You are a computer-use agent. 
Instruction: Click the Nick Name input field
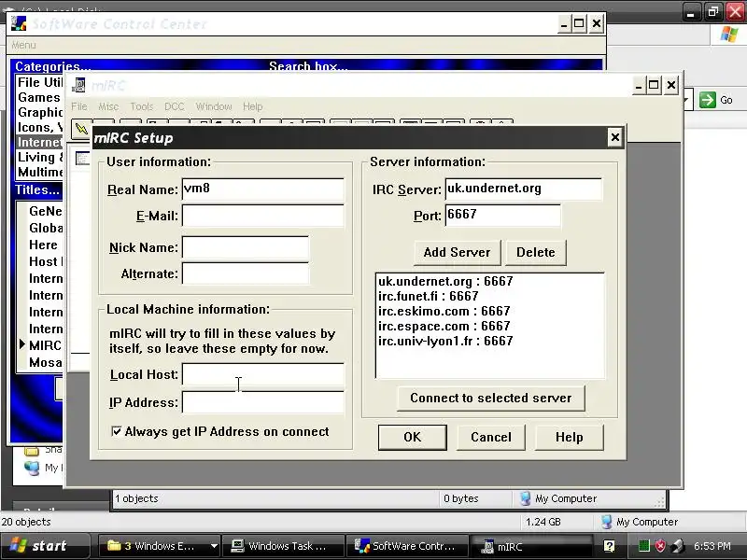tap(246, 247)
